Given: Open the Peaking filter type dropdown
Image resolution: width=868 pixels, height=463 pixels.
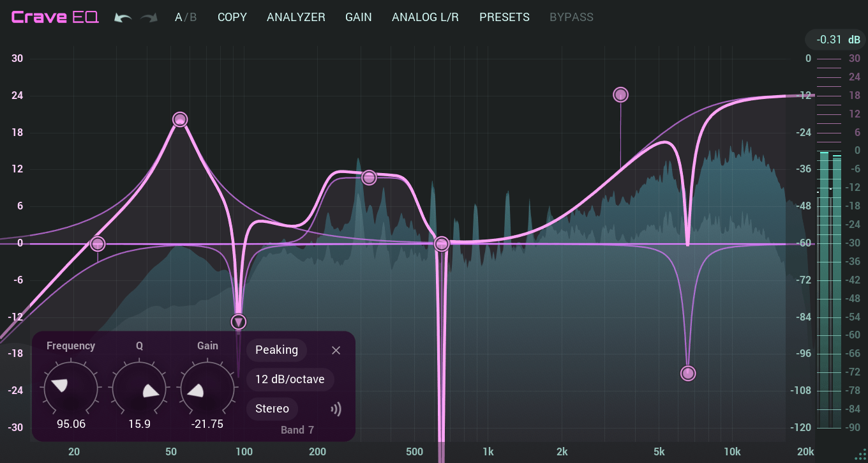Looking at the screenshot, I should point(276,350).
